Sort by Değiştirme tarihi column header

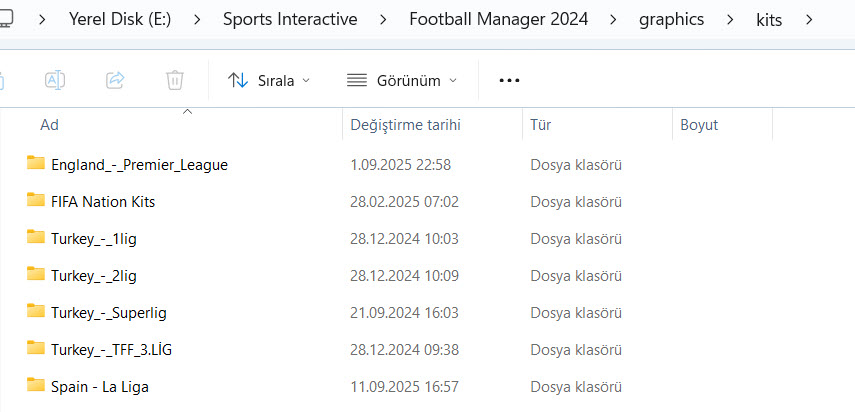[x=405, y=125]
